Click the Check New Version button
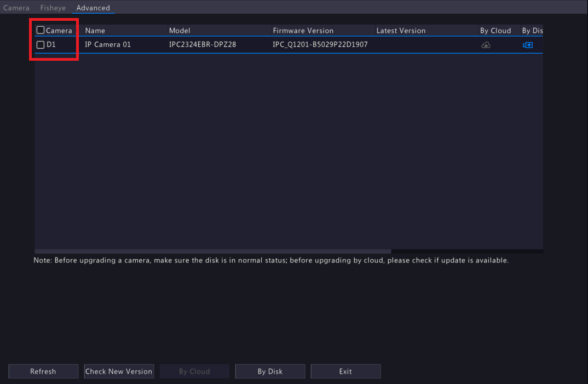The width and height of the screenshot is (588, 384). click(x=119, y=371)
